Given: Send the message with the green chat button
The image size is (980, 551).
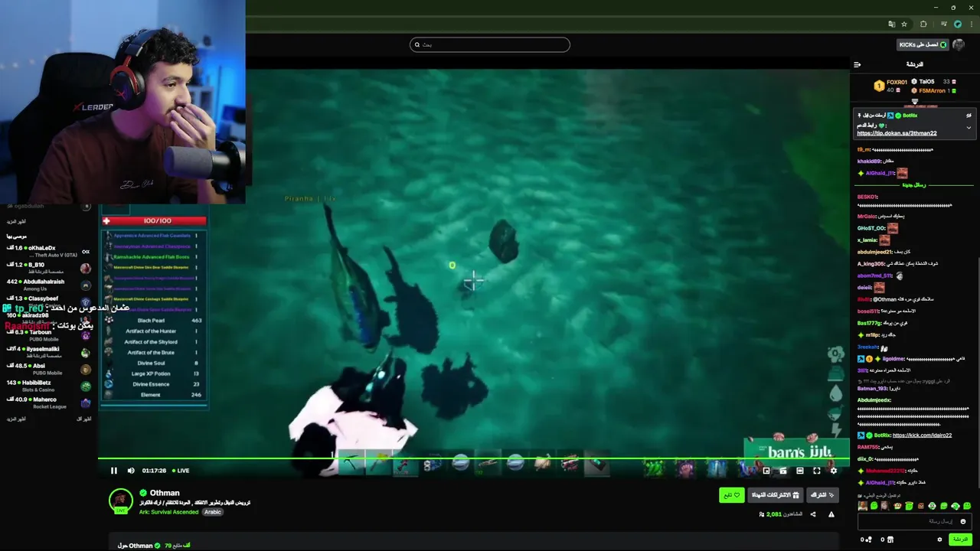Looking at the screenshot, I should [x=960, y=540].
